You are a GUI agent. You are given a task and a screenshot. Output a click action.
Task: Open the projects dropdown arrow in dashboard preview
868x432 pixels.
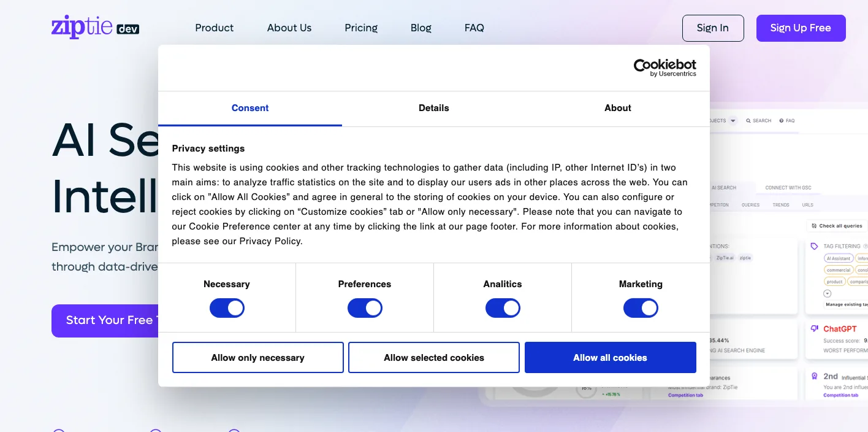tap(733, 121)
